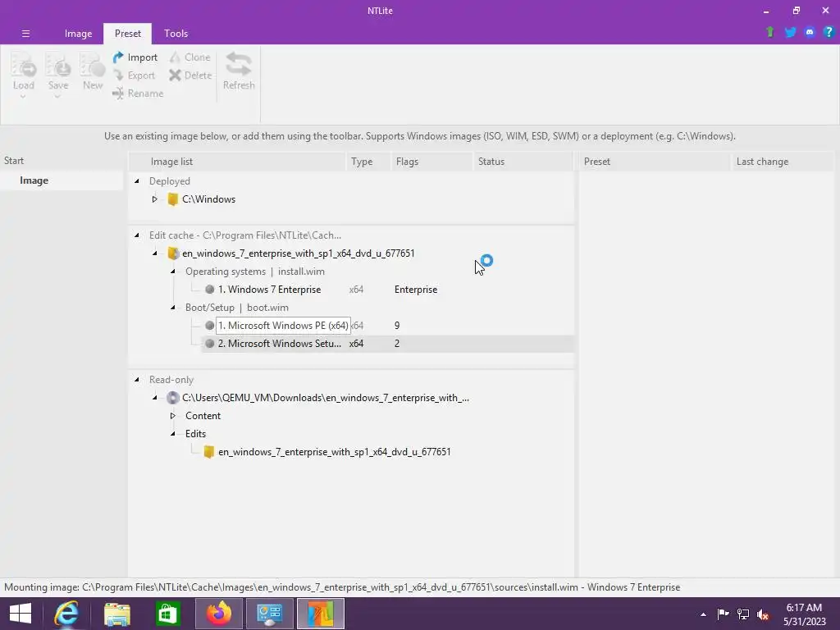The width and height of the screenshot is (840, 630).
Task: Open the Windows Store taskbar icon
Action: click(x=167, y=614)
